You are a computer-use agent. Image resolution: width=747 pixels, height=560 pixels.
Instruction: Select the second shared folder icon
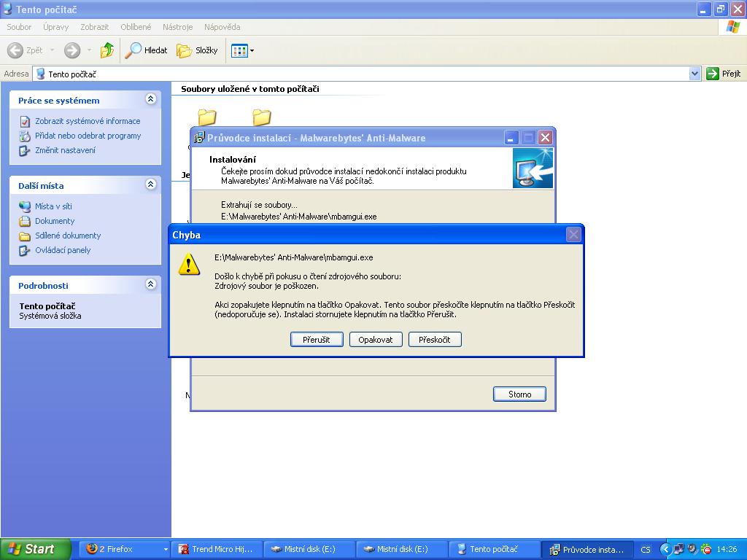point(262,117)
